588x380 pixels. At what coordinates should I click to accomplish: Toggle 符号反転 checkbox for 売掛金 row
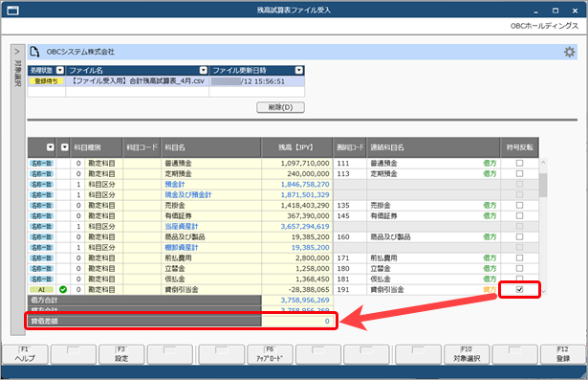point(519,205)
